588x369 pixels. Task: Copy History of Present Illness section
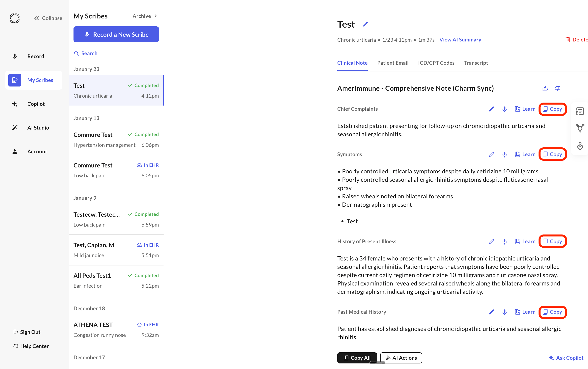coord(552,241)
